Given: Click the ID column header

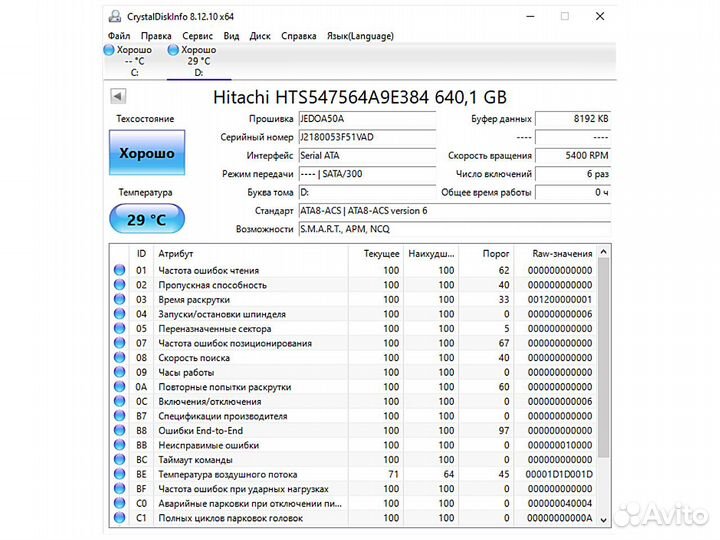Looking at the screenshot, I should click(x=141, y=253).
